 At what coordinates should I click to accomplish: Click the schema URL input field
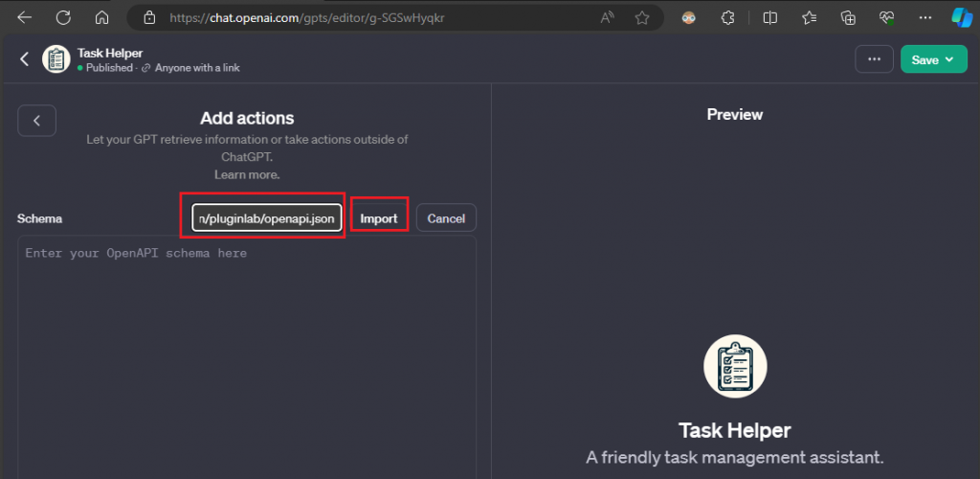tap(267, 218)
